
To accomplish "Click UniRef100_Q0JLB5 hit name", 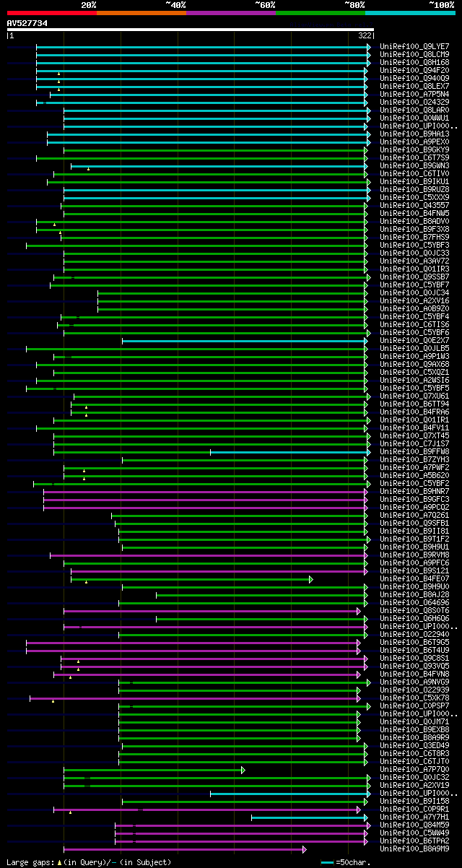I will click(414, 348).
